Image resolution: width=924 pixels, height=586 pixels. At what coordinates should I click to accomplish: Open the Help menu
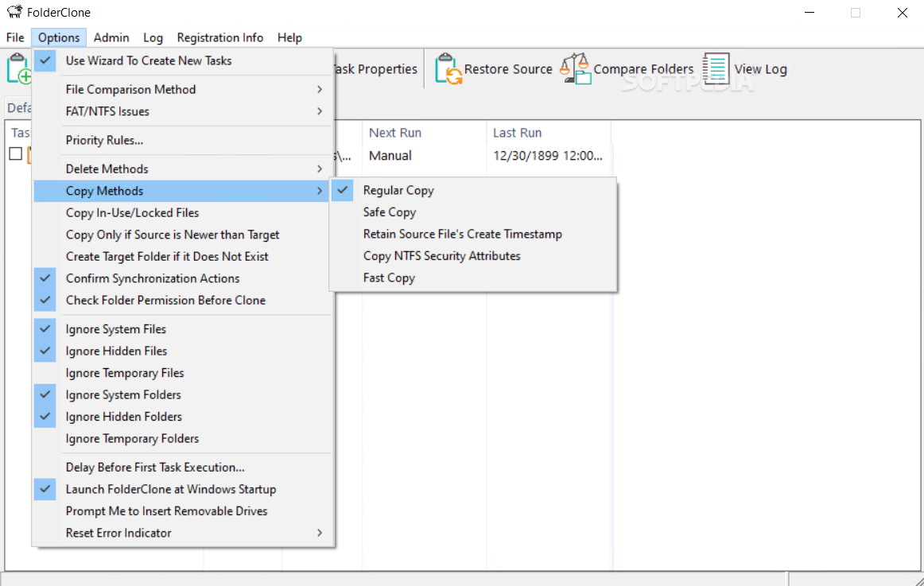pyautogui.click(x=290, y=37)
